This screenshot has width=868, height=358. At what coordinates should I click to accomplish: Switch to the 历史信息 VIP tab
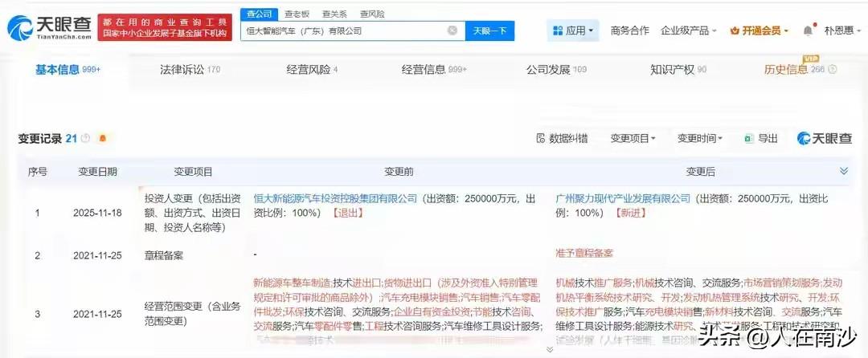tap(794, 70)
